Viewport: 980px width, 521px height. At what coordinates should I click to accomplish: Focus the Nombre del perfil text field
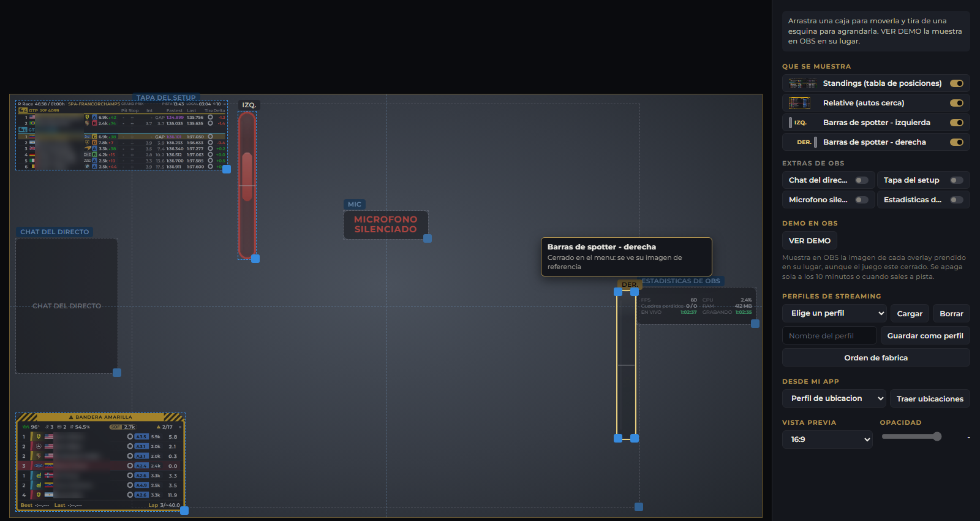point(829,336)
